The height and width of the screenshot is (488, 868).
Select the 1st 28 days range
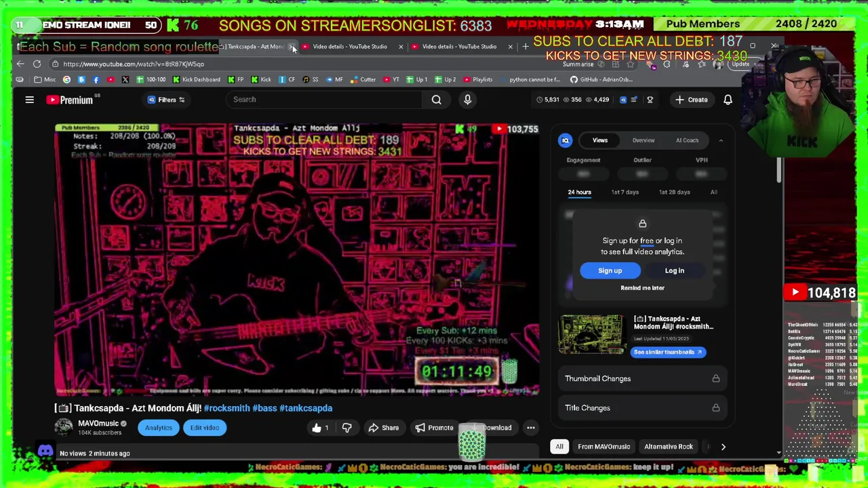coord(674,192)
